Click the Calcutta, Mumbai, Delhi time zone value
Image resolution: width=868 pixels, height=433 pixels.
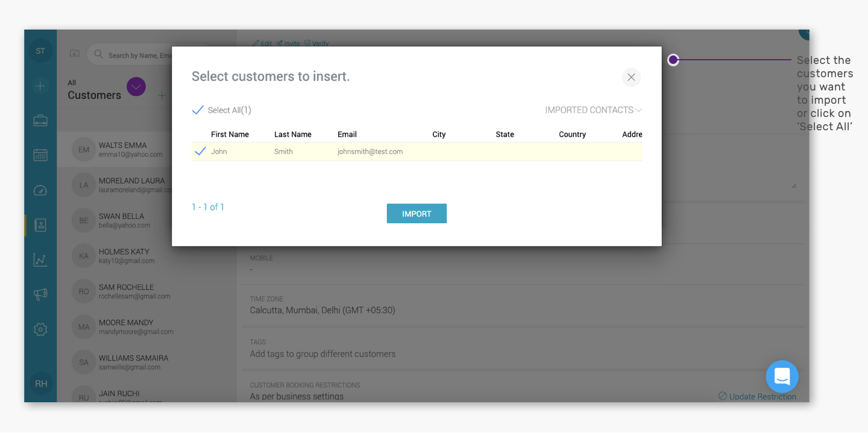pos(322,311)
